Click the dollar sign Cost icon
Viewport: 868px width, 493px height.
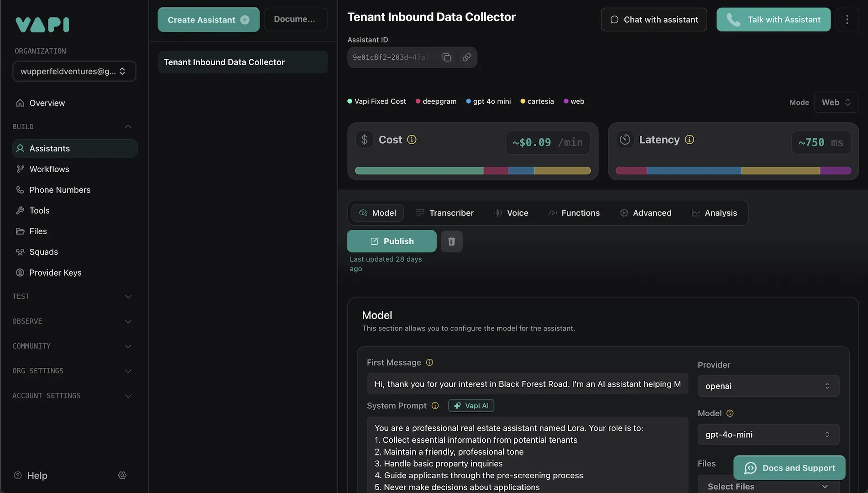pos(364,140)
